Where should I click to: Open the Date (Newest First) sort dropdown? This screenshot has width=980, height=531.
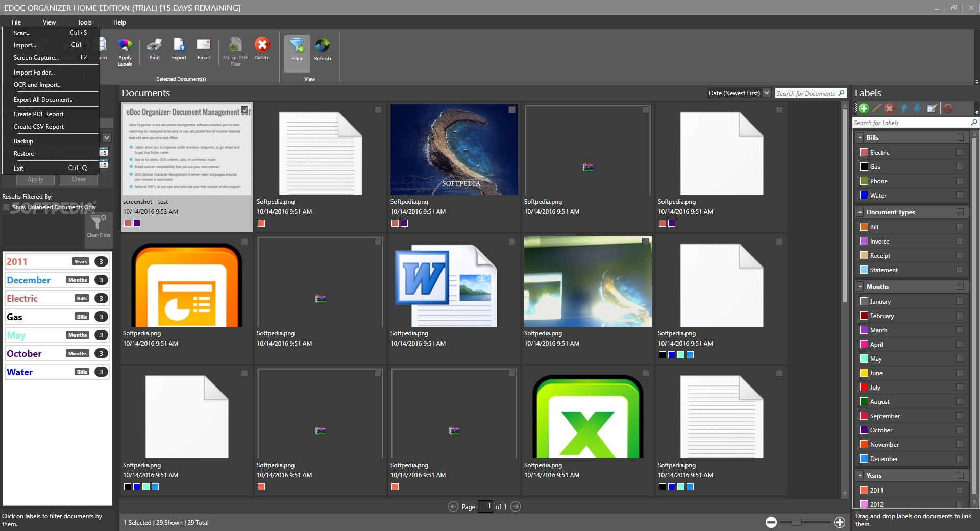point(767,93)
